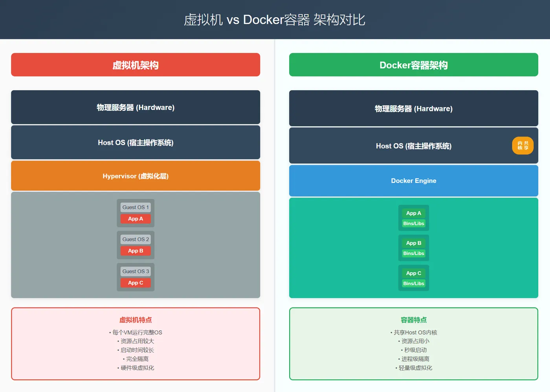
Task: Click Bins/Libs under container App A
Action: pyautogui.click(x=414, y=224)
